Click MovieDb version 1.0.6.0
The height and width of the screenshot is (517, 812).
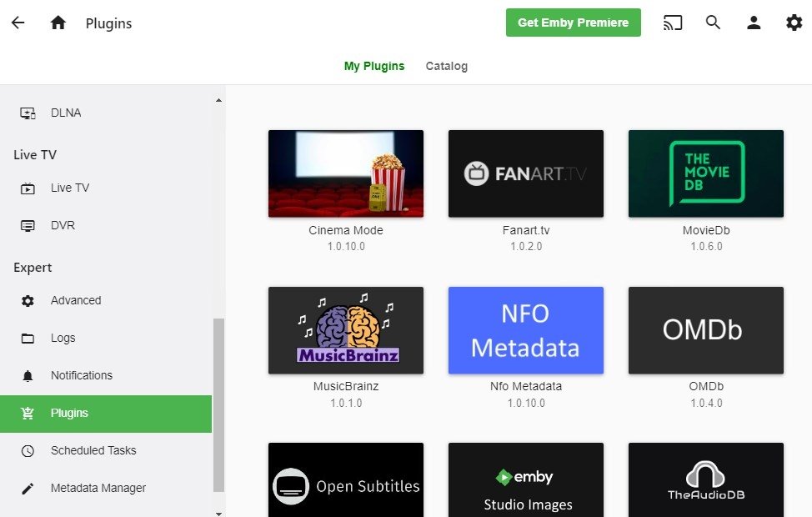706,247
